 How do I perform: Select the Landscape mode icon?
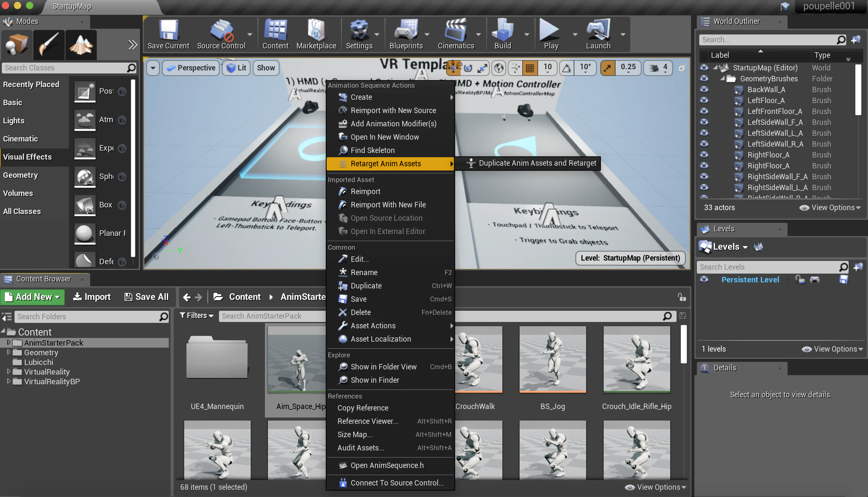coord(81,45)
